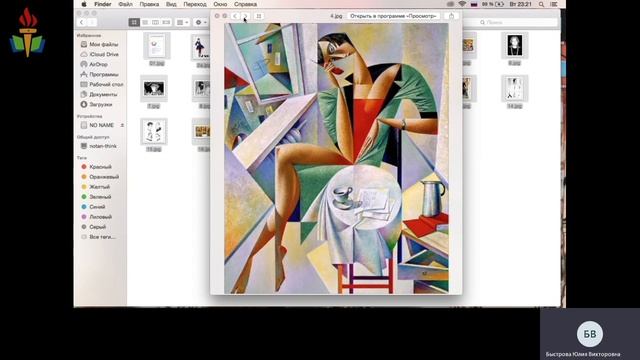Image resolution: width=640 pixels, height=360 pixels.
Task: Select the Зеленый tag
Action: (x=96, y=197)
